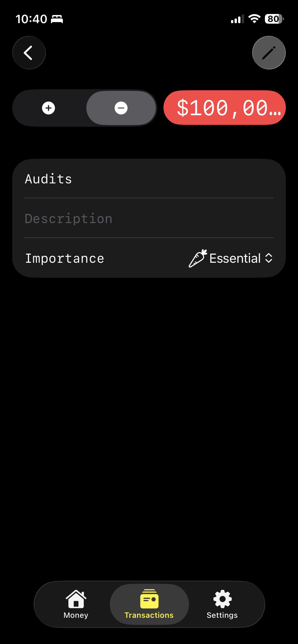This screenshot has height=644, width=298.
Task: Tap the house icon in tab bar
Action: tap(76, 599)
